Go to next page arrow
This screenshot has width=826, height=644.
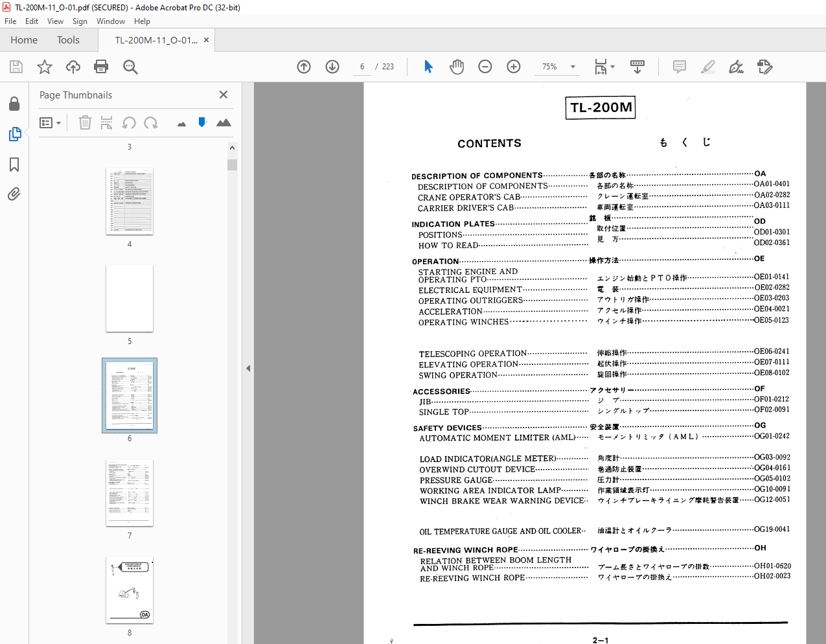pos(332,67)
